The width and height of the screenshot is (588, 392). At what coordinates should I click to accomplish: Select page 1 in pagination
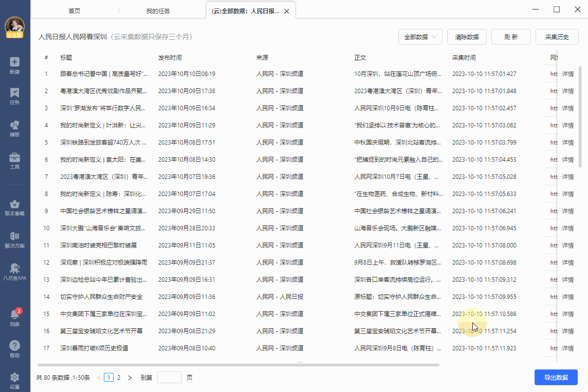pos(109,377)
